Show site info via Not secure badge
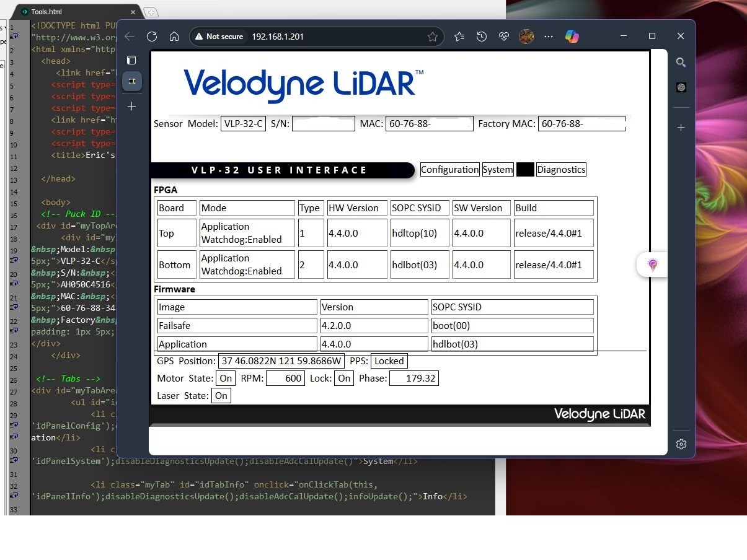747x560 pixels. (219, 37)
